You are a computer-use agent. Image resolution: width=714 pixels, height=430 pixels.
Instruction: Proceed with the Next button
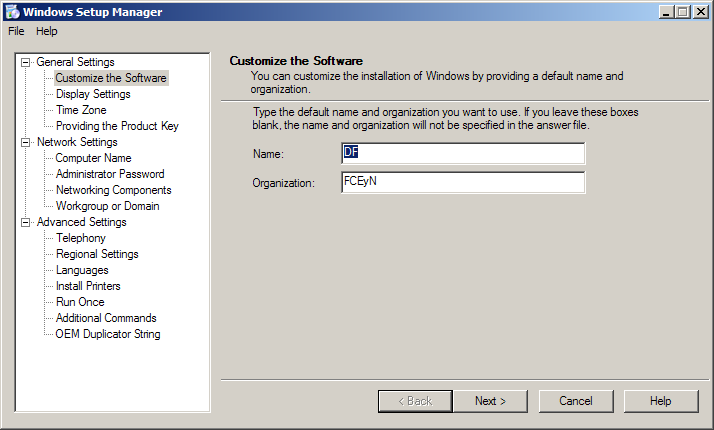(490, 401)
